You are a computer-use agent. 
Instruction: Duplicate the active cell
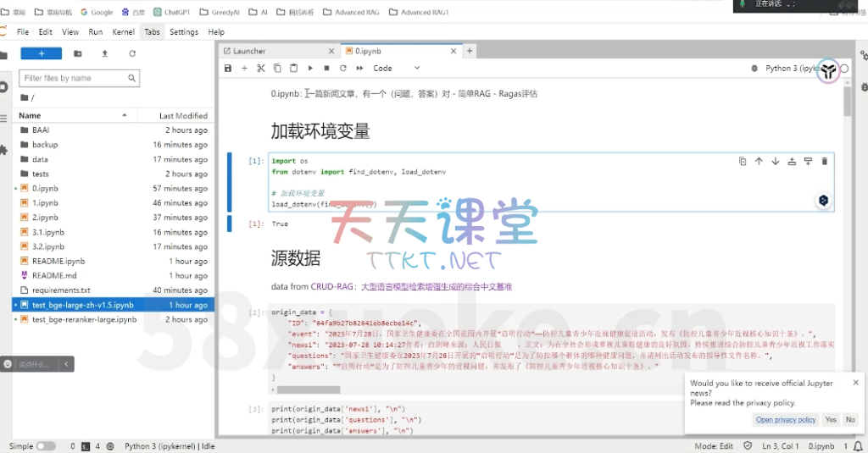pos(743,161)
